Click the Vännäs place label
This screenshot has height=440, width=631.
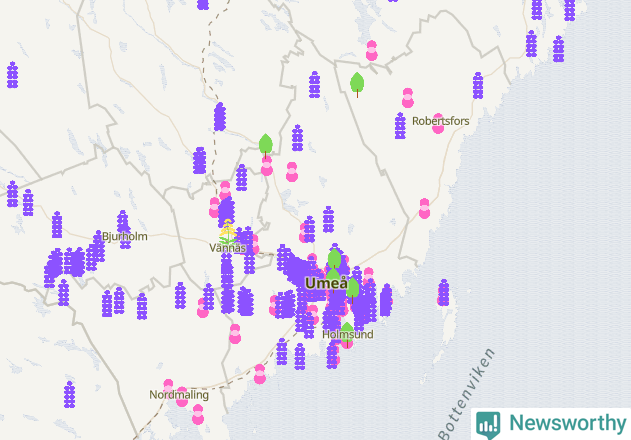coord(228,248)
